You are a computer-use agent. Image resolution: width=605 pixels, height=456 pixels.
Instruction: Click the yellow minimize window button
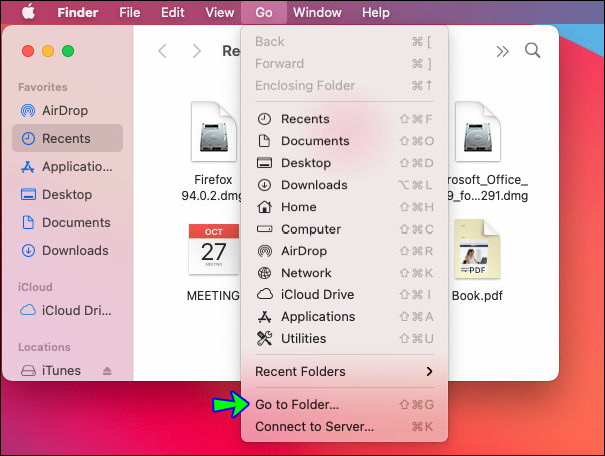(48, 51)
